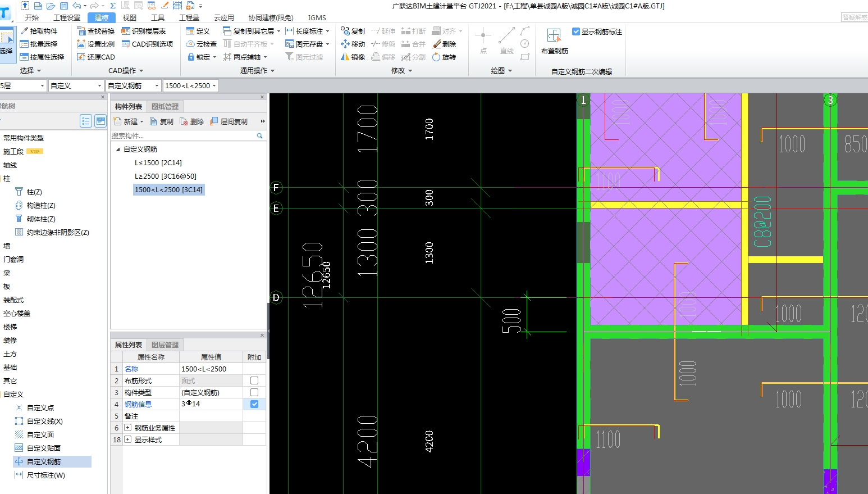Screen dimensions: 868x494
Task: Open the 定义 definition tool
Action: [198, 31]
